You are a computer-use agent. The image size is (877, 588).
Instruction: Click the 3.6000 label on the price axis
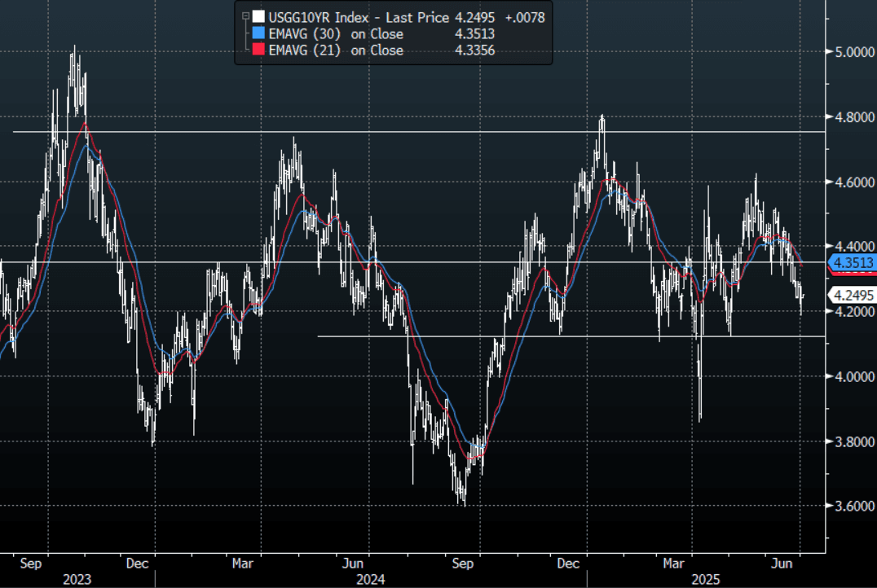click(x=851, y=507)
